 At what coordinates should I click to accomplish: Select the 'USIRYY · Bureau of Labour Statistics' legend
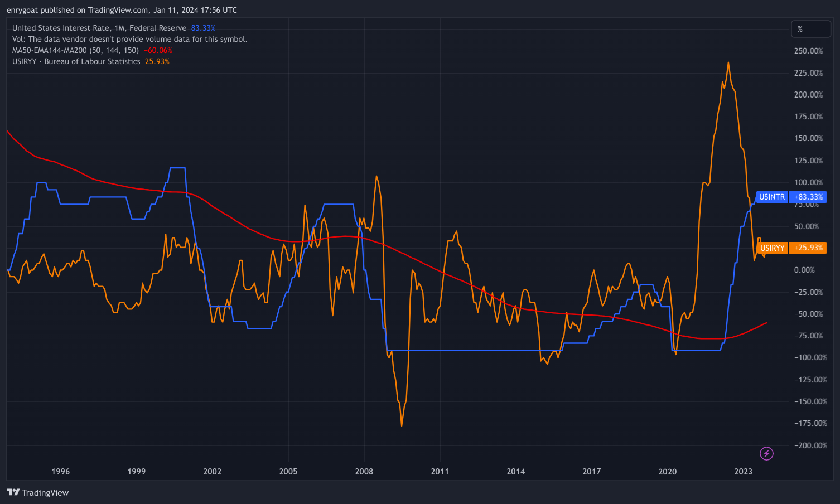pos(76,61)
